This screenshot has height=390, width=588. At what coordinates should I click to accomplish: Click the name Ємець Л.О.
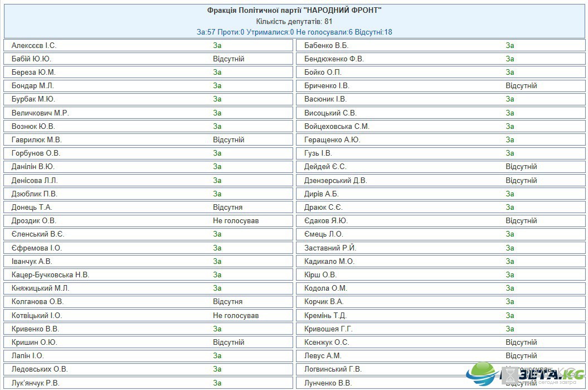click(x=324, y=234)
